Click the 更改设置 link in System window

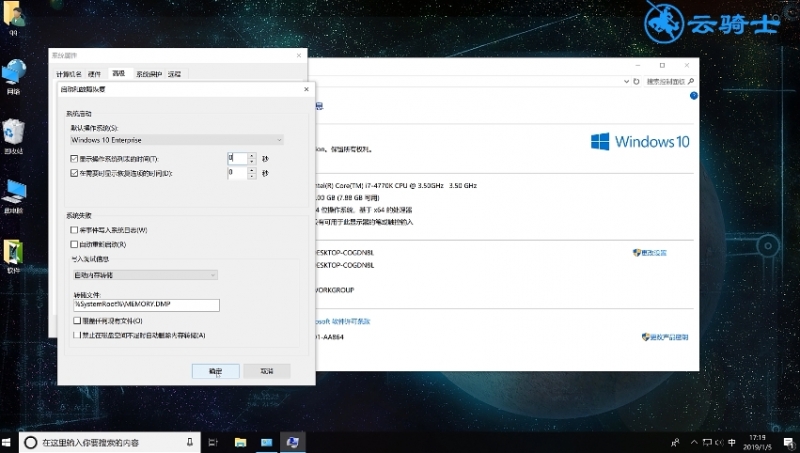coord(654,253)
